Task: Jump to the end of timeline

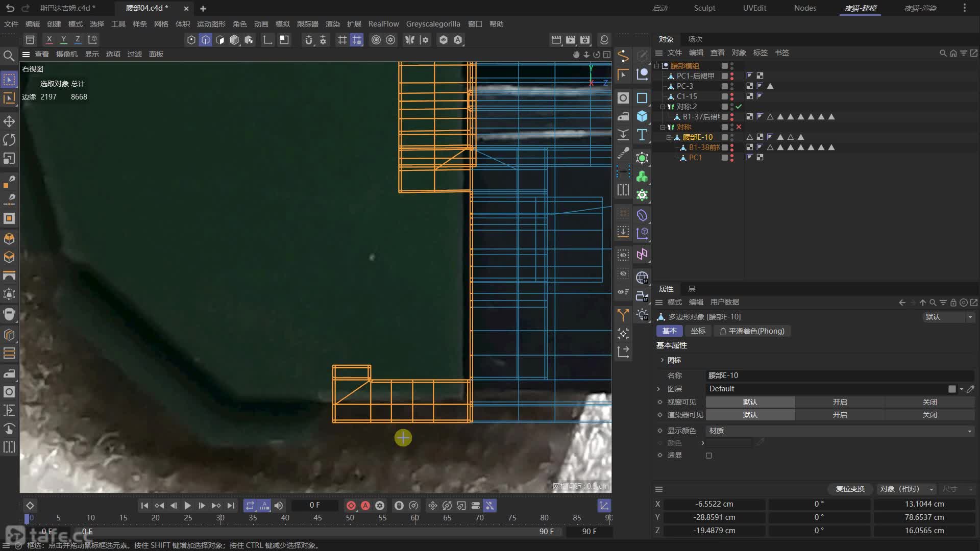Action: 231,506
